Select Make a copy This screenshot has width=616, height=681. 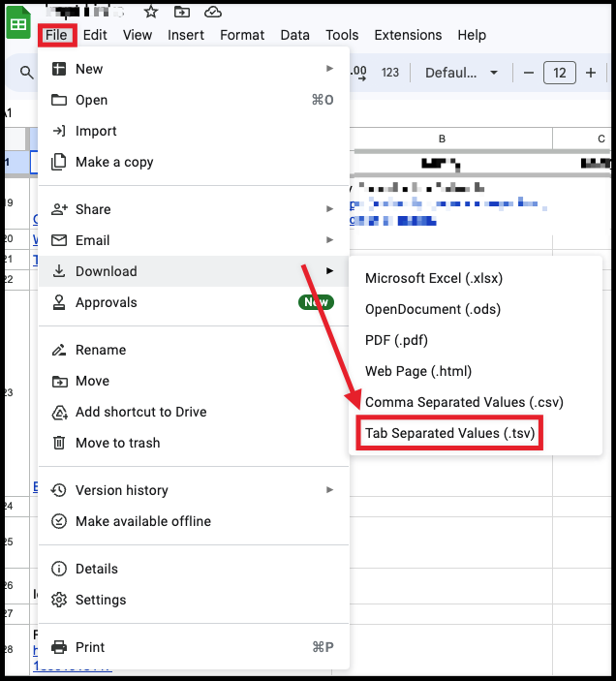tap(194, 162)
